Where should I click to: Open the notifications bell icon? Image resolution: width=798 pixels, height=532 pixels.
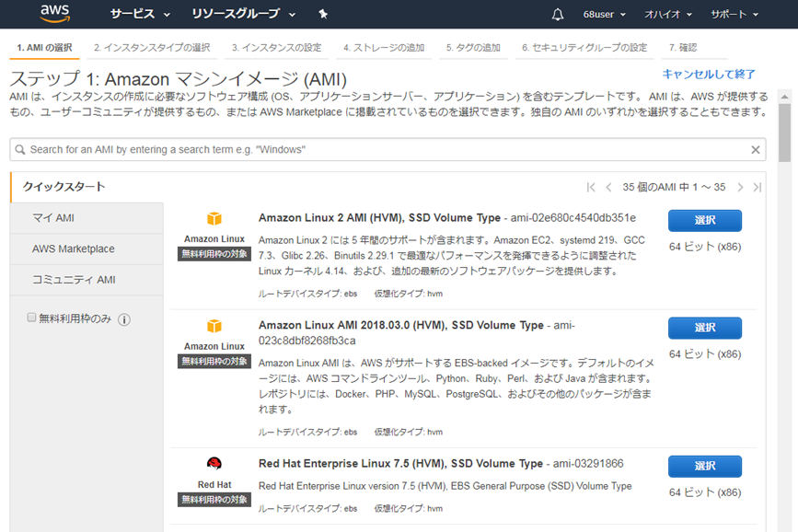coord(557,15)
